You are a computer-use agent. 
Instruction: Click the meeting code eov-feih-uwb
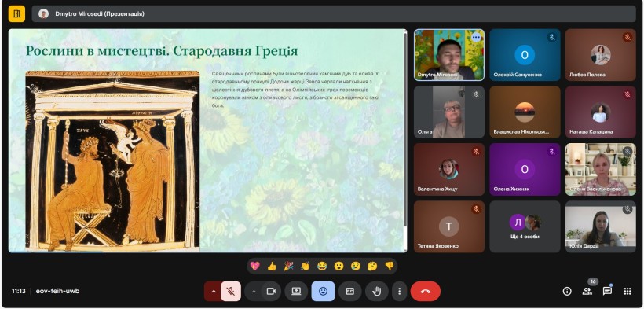pyautogui.click(x=57, y=291)
